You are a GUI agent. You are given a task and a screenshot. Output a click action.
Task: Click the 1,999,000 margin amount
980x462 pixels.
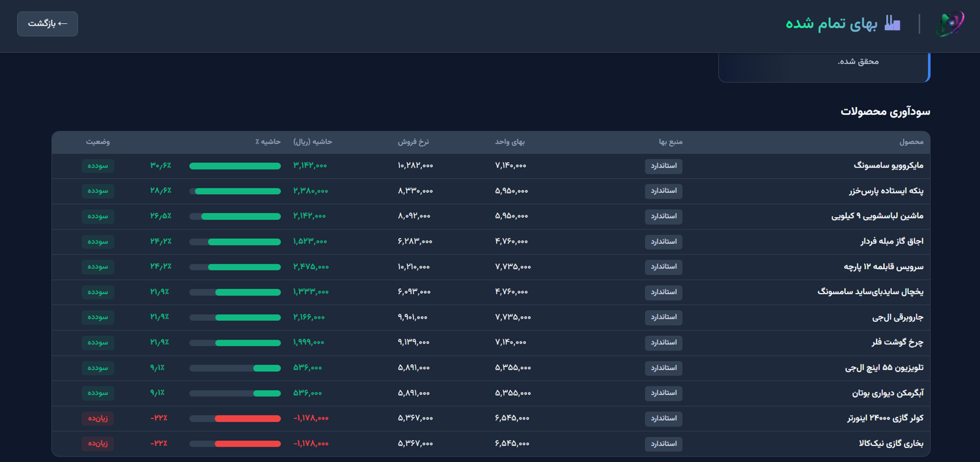[309, 343]
